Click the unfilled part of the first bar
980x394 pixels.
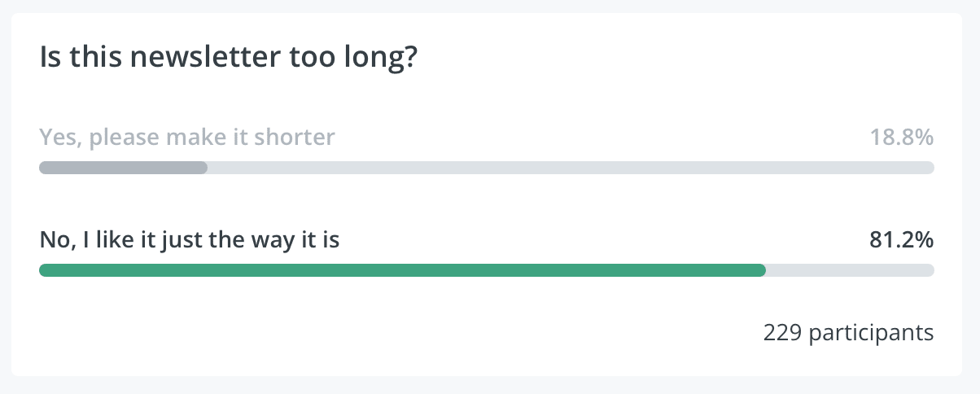coord(571,168)
